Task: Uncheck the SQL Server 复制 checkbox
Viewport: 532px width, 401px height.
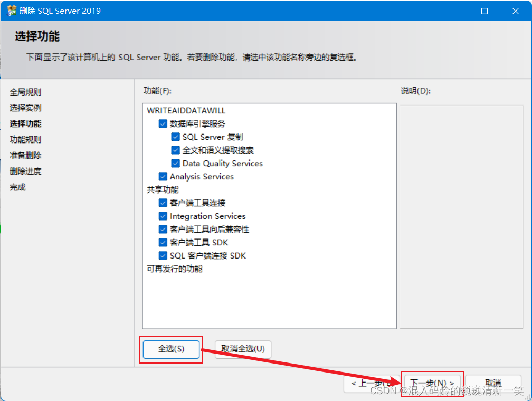Action: pyautogui.click(x=175, y=137)
